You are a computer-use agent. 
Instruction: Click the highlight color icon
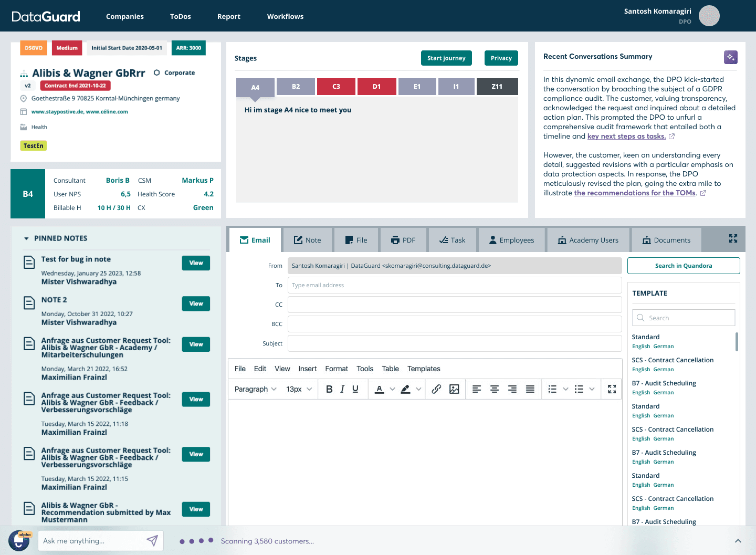pyautogui.click(x=405, y=389)
